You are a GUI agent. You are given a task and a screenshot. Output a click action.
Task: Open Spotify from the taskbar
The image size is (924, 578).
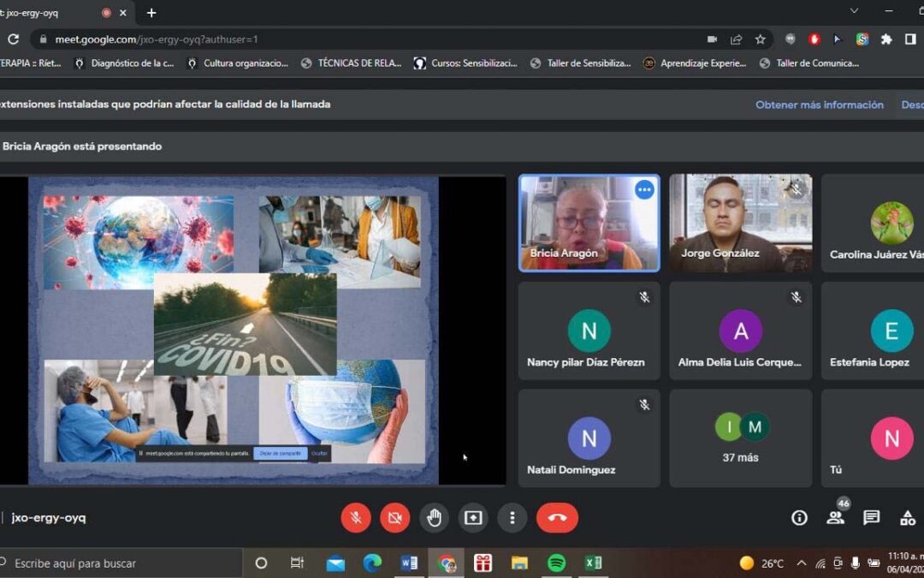tap(556, 563)
